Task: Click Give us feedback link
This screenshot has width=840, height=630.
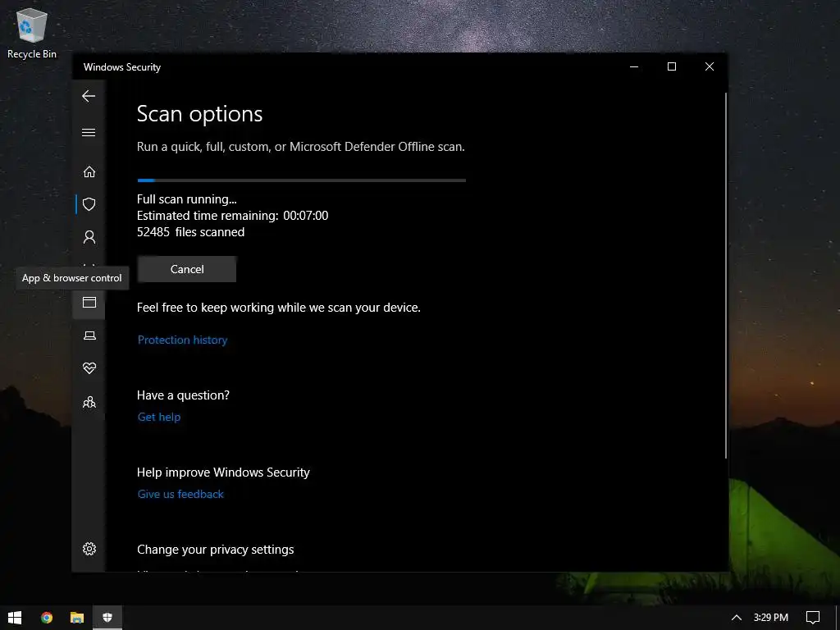Action: click(x=180, y=494)
